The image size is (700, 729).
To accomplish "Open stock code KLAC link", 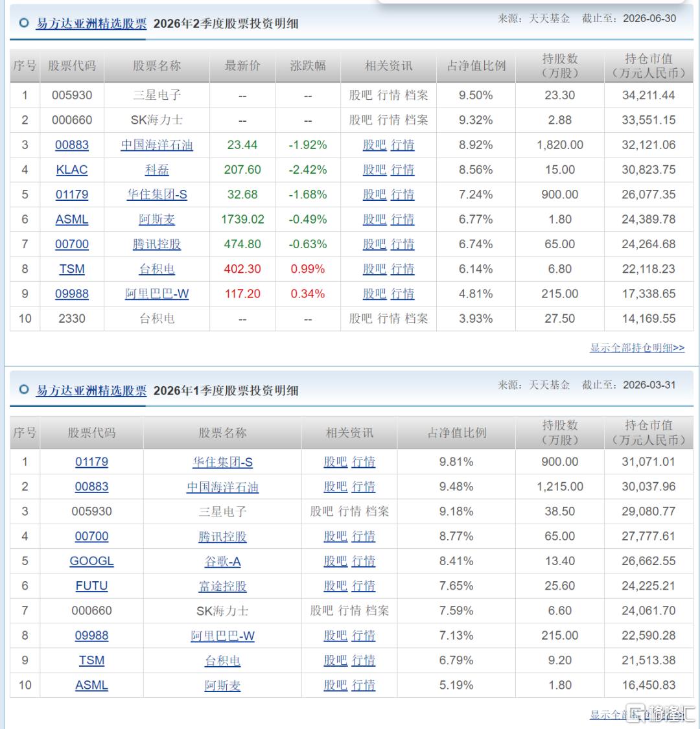I will coord(72,170).
